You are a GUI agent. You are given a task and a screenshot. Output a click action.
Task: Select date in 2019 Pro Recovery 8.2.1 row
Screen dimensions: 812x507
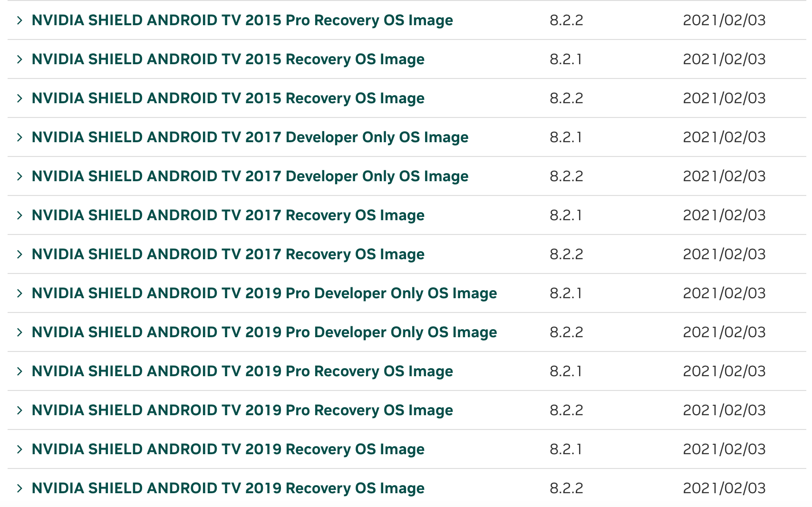tap(725, 371)
